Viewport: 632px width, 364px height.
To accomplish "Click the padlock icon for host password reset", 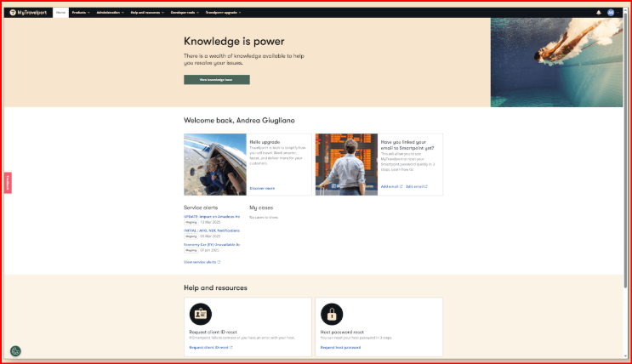I will 332,313.
